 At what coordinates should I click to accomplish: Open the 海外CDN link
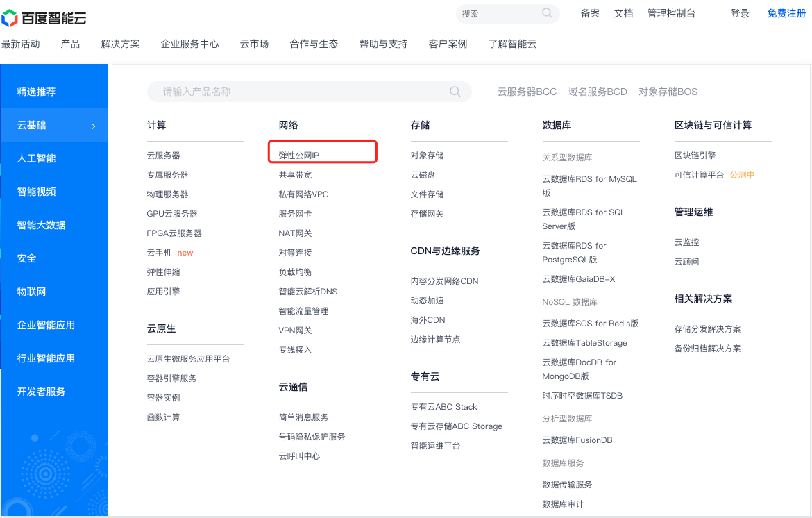tap(428, 320)
